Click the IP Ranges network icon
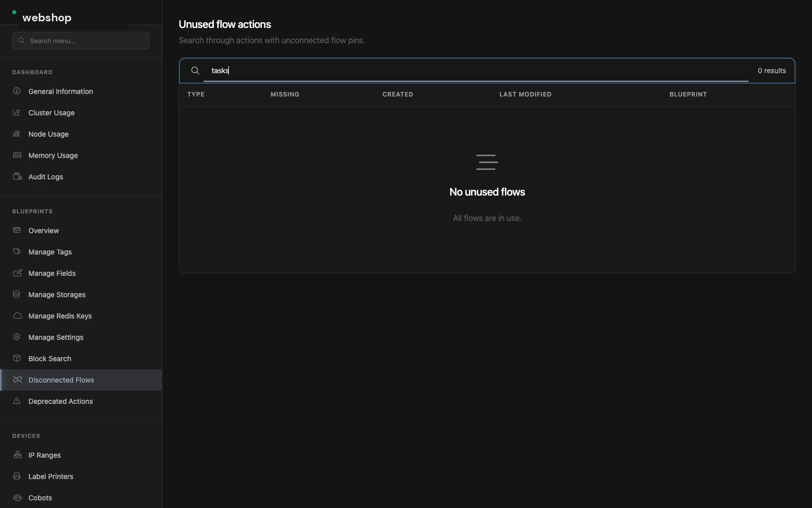Viewport: 812px width, 508px height. 17,455
